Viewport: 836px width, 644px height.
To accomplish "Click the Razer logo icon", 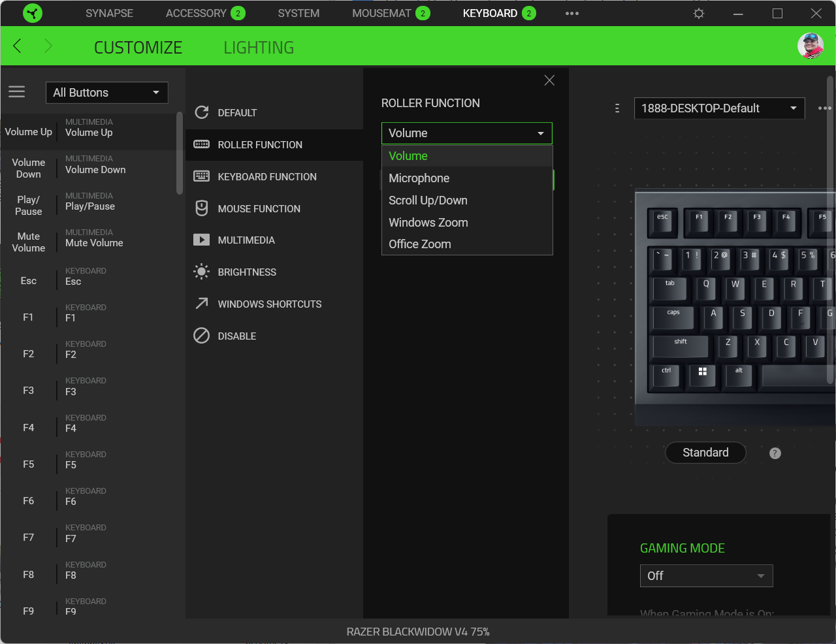I will coord(33,13).
